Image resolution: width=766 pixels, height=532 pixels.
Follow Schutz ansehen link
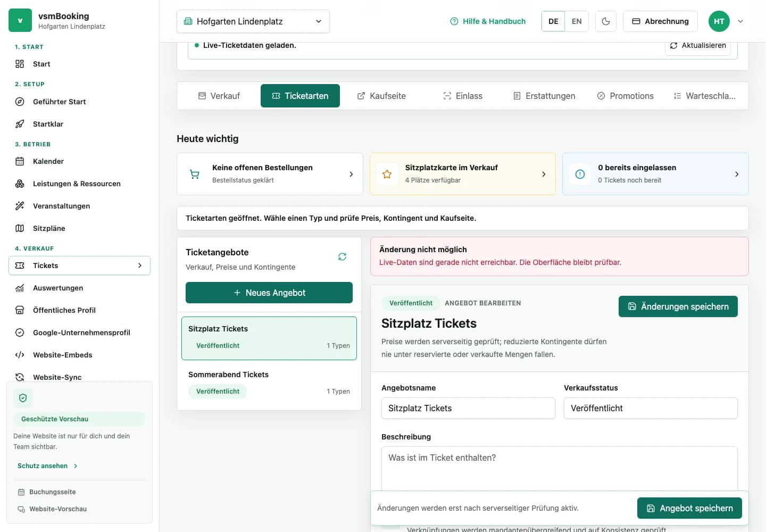(x=48, y=466)
